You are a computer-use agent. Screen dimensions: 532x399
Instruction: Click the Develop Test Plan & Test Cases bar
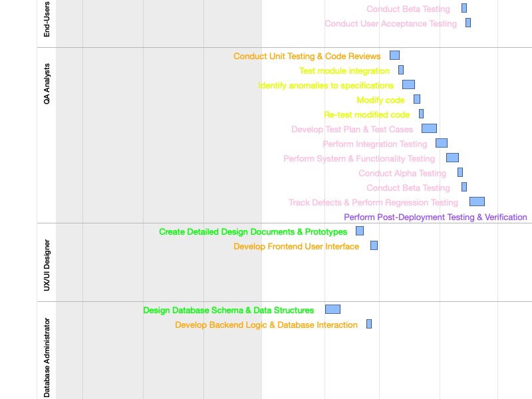[429, 128]
